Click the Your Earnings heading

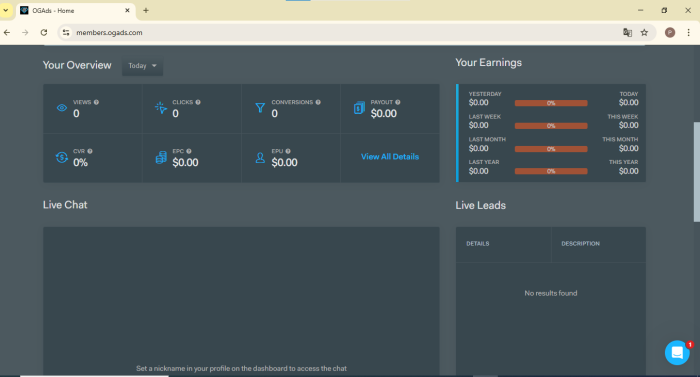click(488, 63)
